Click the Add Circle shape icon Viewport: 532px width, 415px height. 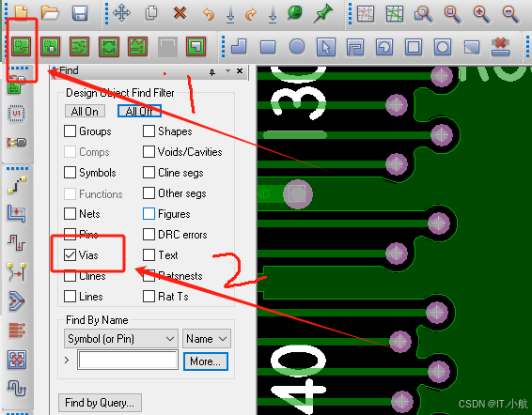tap(297, 46)
